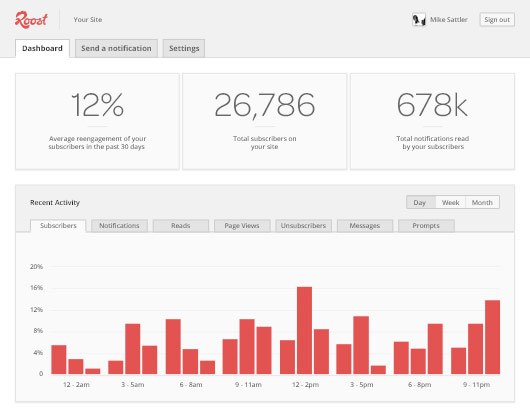Click the 3 - 5pm axis label
This screenshot has width=530, height=419.
click(362, 385)
